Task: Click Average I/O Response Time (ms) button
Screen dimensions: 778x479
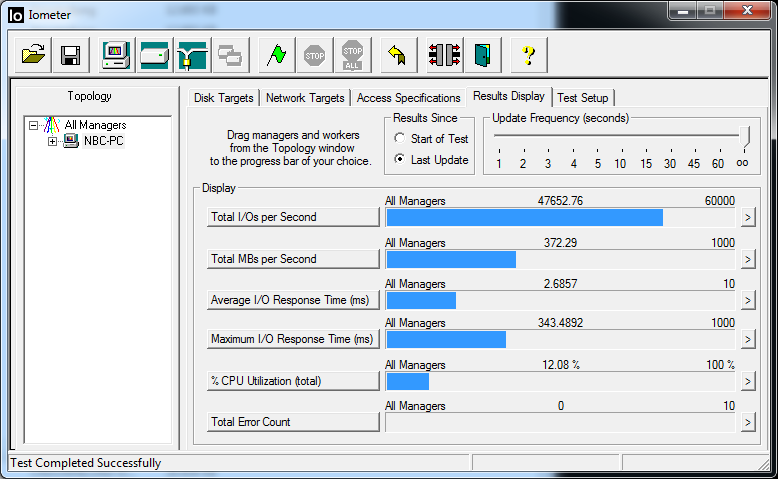Action: [x=293, y=300]
